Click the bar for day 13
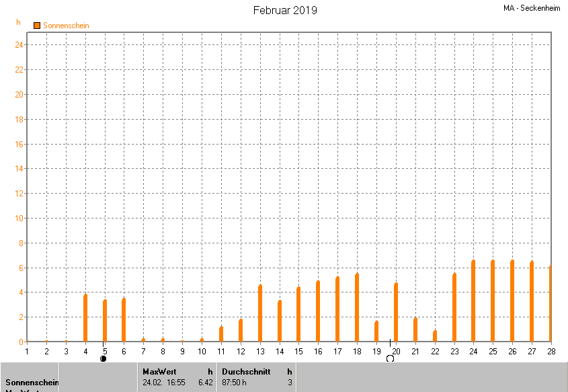 260,313
